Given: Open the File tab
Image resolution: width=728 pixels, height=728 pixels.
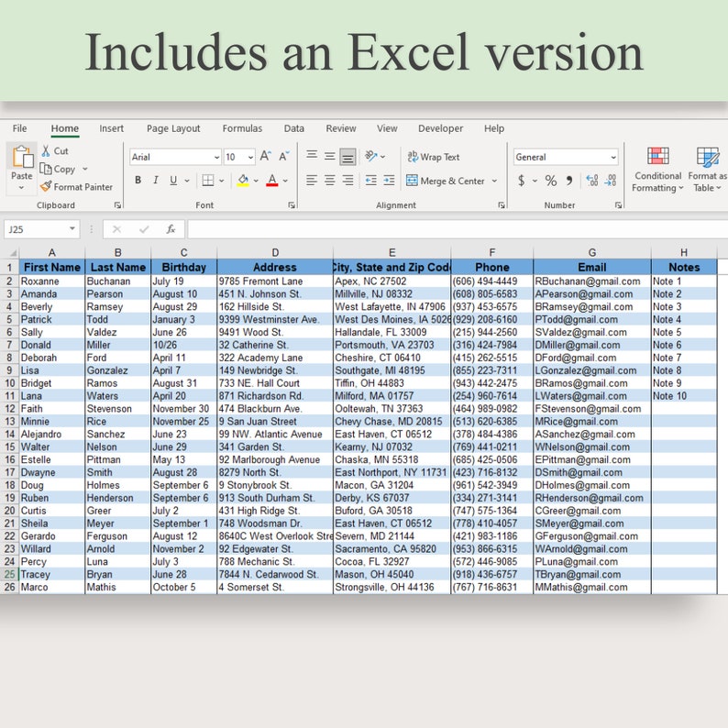Looking at the screenshot, I should coord(19,128).
